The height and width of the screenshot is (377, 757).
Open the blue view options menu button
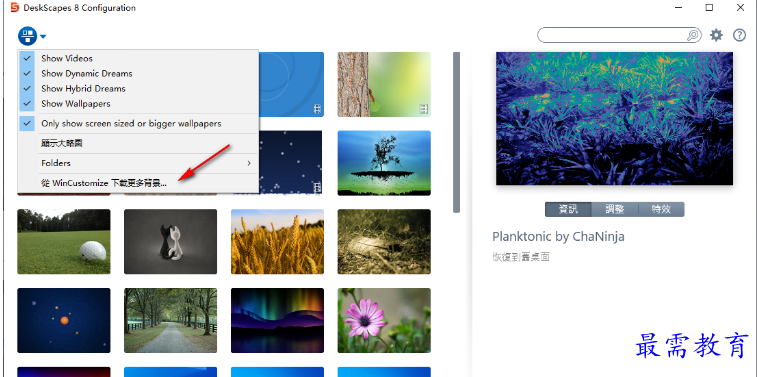click(x=28, y=36)
